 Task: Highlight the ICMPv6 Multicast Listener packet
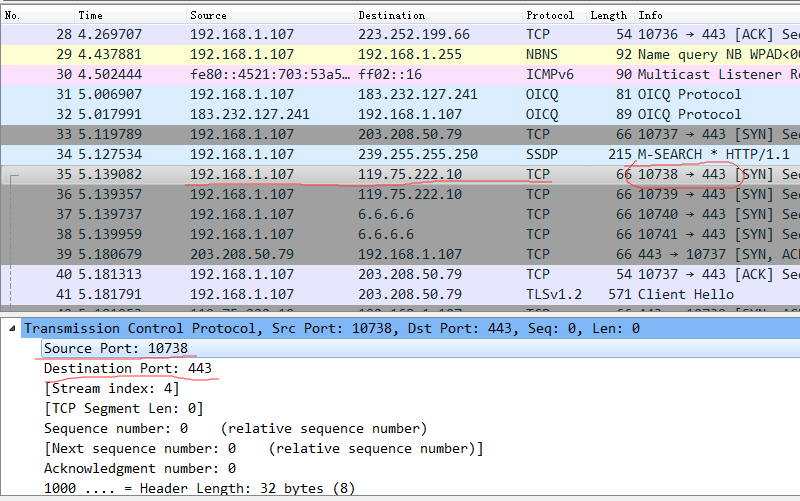pyautogui.click(x=400, y=74)
